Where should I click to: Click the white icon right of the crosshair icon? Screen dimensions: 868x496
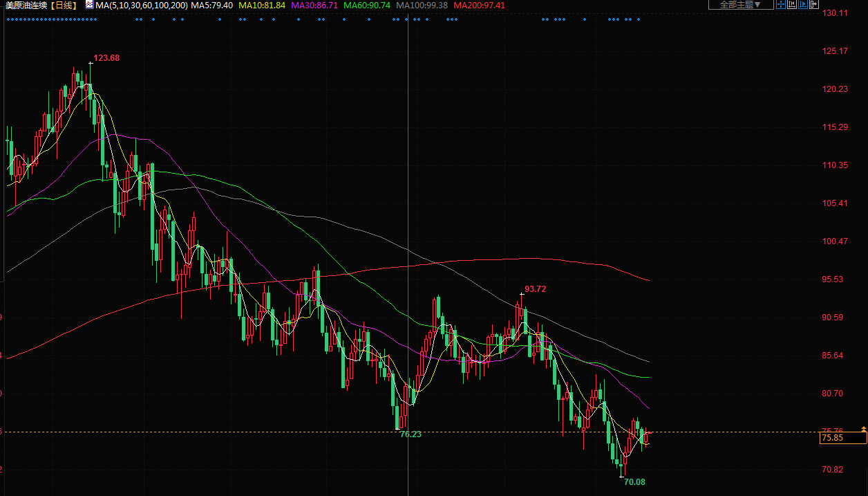pyautogui.click(x=791, y=5)
